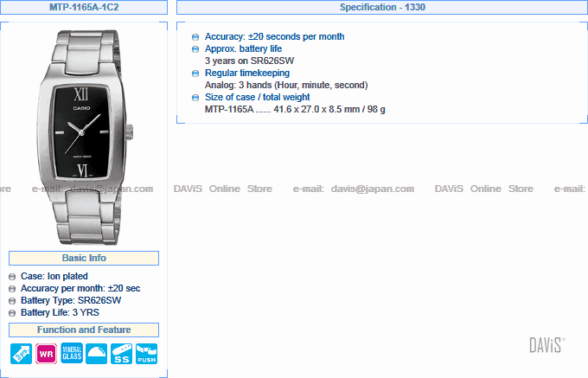Viewport: 588px width, 378px height.
Task: Click the 3-year battery life feature icon
Action: (x=21, y=354)
